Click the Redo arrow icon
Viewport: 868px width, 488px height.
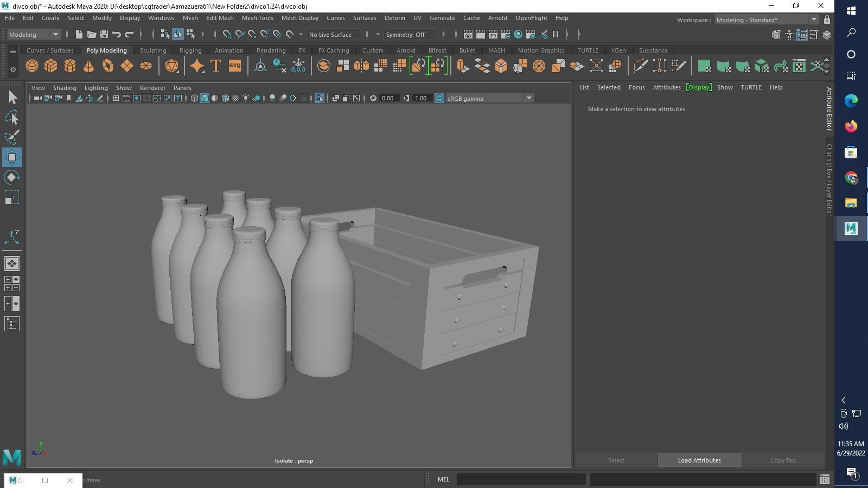pyautogui.click(x=129, y=34)
